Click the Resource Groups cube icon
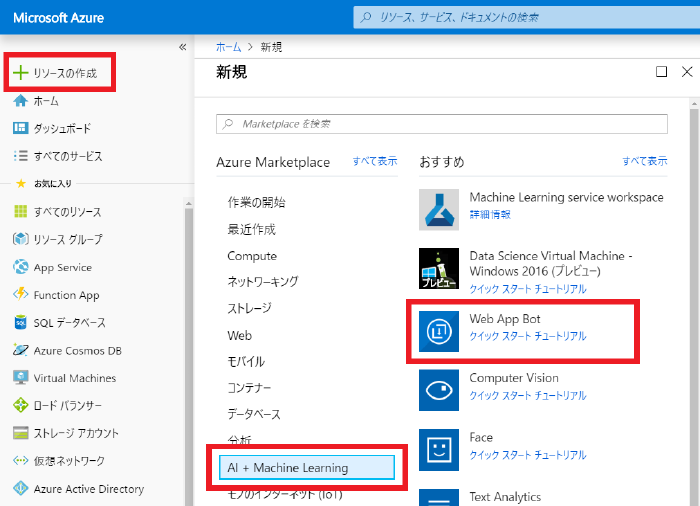The height and width of the screenshot is (506, 700). click(21, 239)
